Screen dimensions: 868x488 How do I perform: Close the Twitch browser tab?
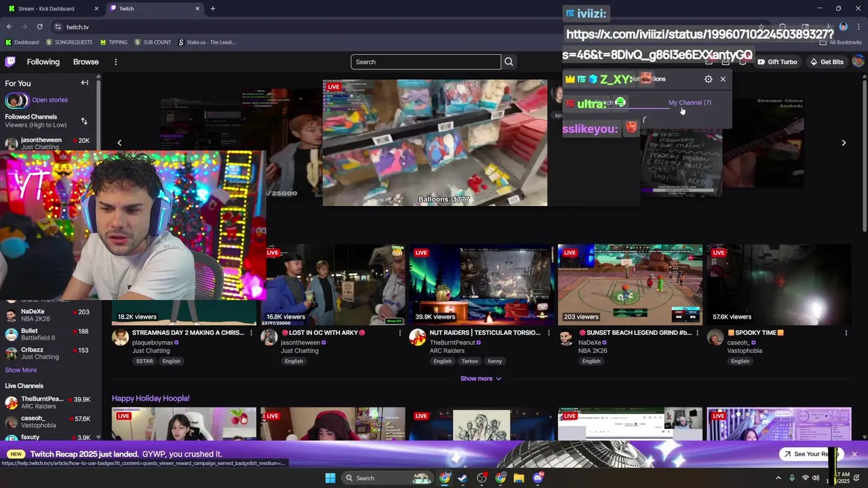click(x=197, y=9)
